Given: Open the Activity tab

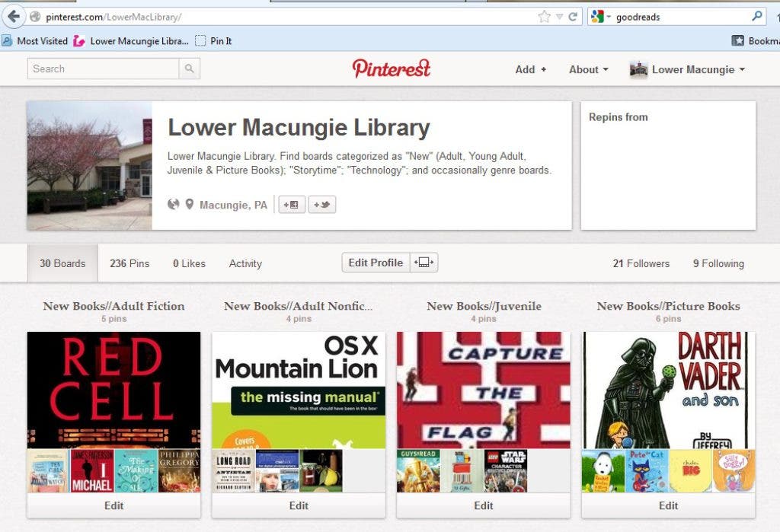Looking at the screenshot, I should [245, 263].
